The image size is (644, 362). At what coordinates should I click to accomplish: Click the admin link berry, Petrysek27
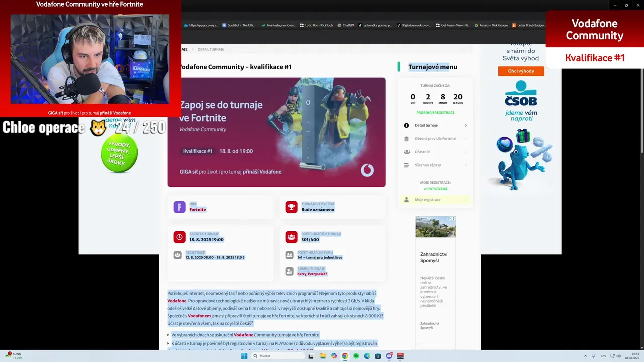click(312, 274)
